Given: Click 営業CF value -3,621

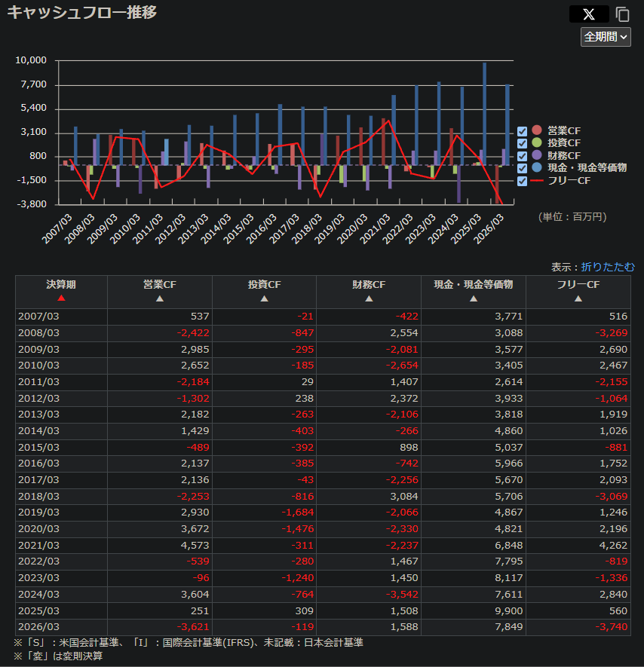Looking at the screenshot, I should coord(193,627).
